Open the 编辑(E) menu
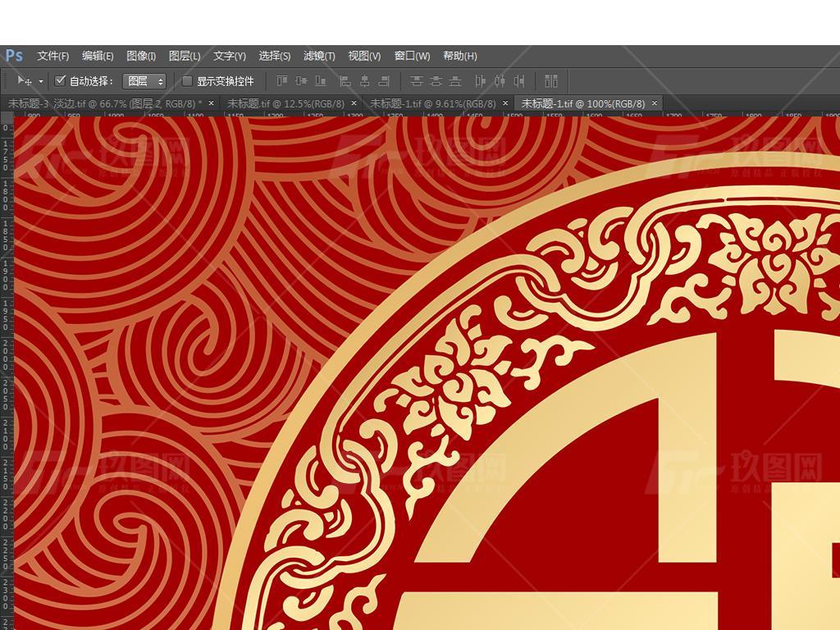Viewport: 840px width, 630px height. click(x=98, y=56)
